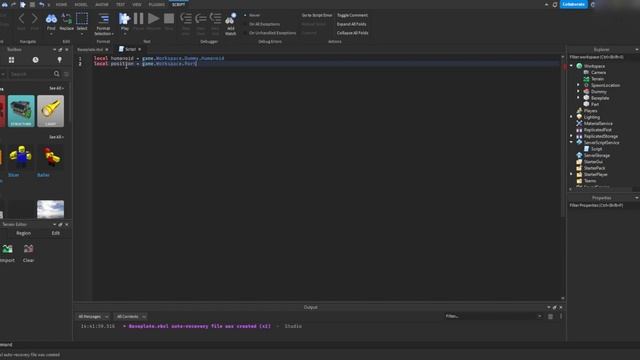640x360 pixels.
Task: Open the HOME ribbon tab
Action: [62, 4]
